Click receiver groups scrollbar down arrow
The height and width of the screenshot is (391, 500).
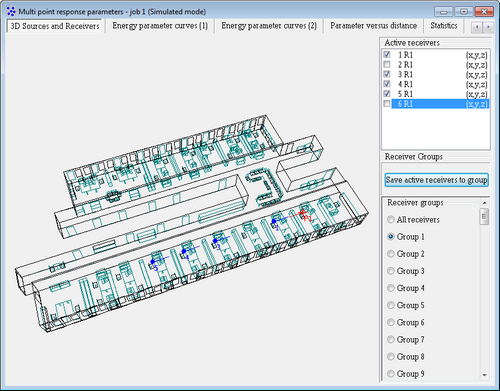click(484, 375)
